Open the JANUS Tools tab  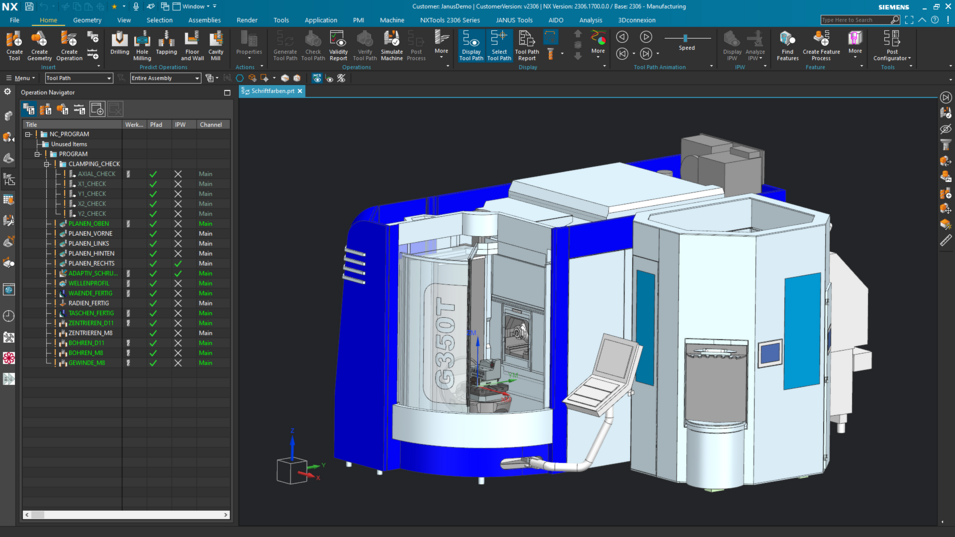point(514,20)
